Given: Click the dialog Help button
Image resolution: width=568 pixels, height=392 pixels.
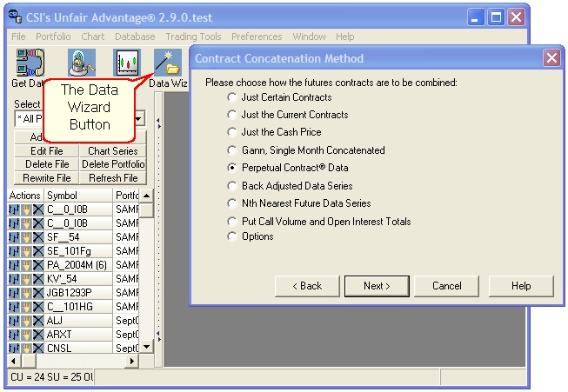Looking at the screenshot, I should tap(521, 286).
